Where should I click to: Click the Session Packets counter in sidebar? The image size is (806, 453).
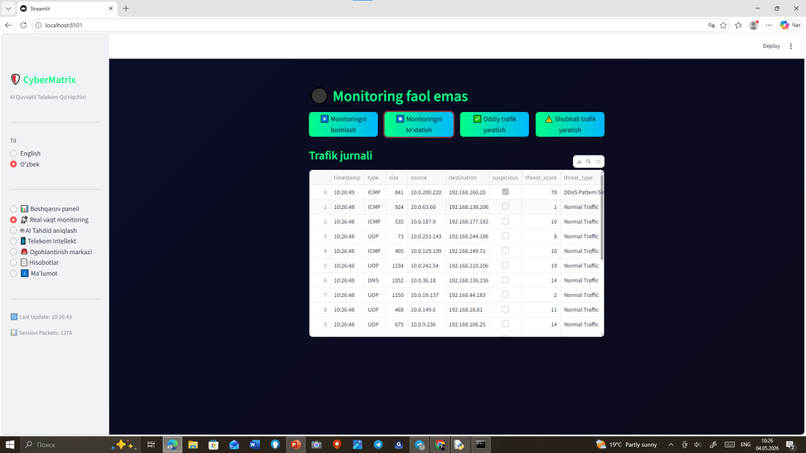41,333
